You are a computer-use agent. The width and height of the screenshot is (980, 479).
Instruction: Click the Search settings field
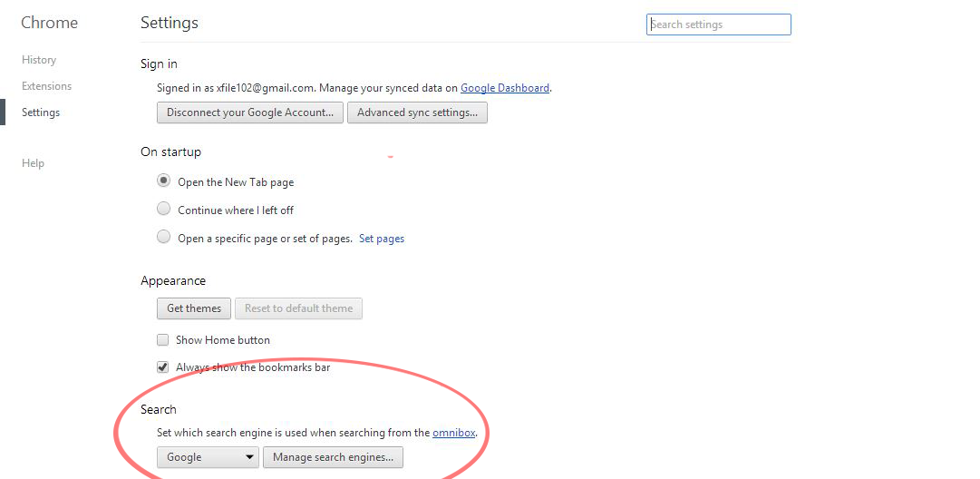pos(718,24)
